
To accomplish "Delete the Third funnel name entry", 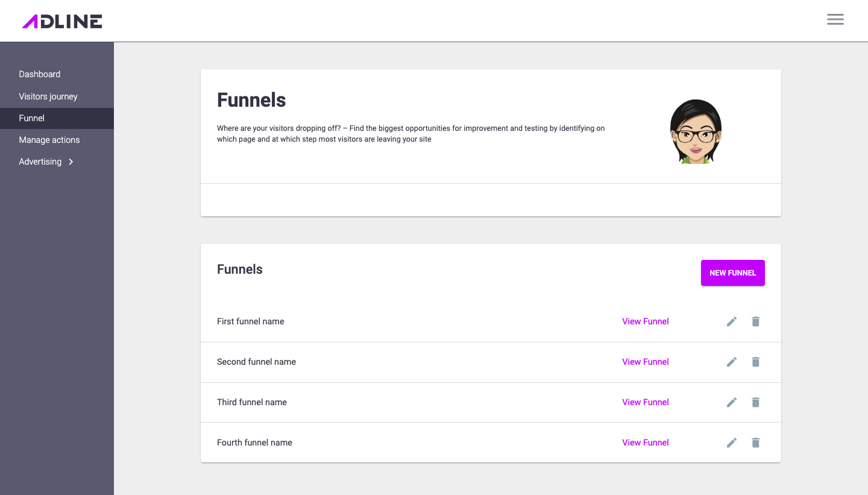I will point(755,403).
